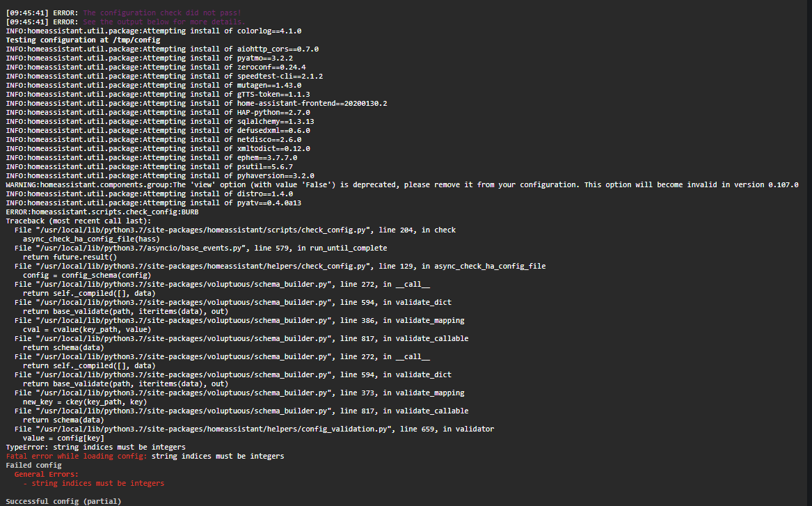Viewport: 812px width, 506px height.
Task: Click the colorlog==4.1.0 install line
Action: pyautogui.click(x=154, y=31)
